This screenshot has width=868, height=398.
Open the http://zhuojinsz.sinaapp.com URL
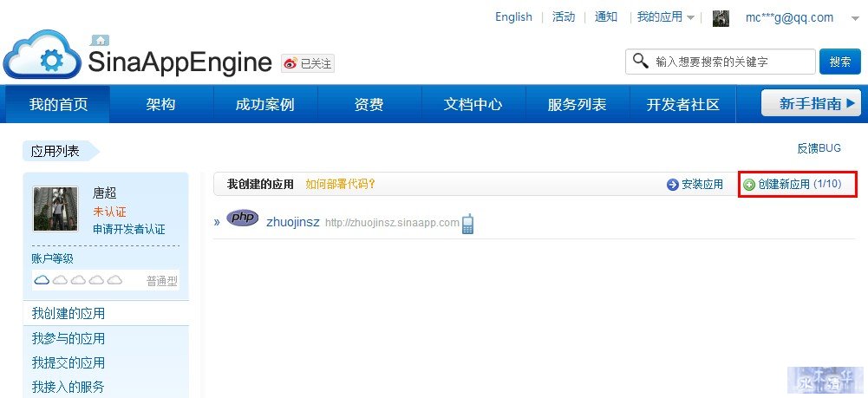coord(392,223)
